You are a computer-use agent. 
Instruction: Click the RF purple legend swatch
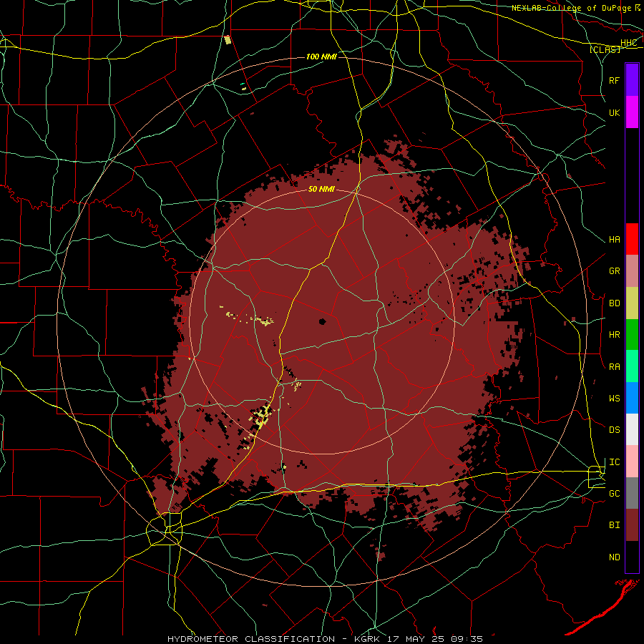click(632, 80)
